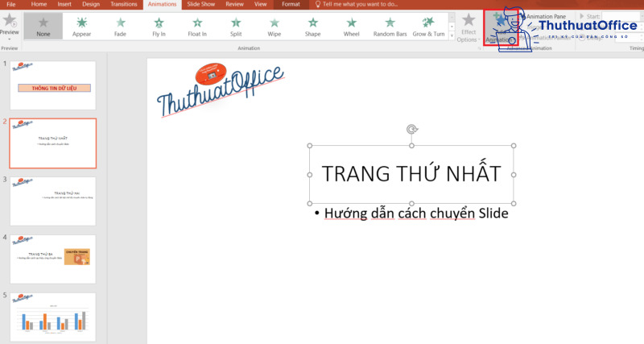This screenshot has height=344, width=644.
Task: Select the None animation effect
Action: click(43, 26)
